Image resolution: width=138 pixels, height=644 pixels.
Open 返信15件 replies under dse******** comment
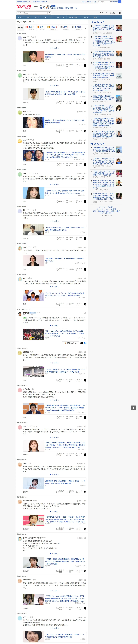pos(26,103)
